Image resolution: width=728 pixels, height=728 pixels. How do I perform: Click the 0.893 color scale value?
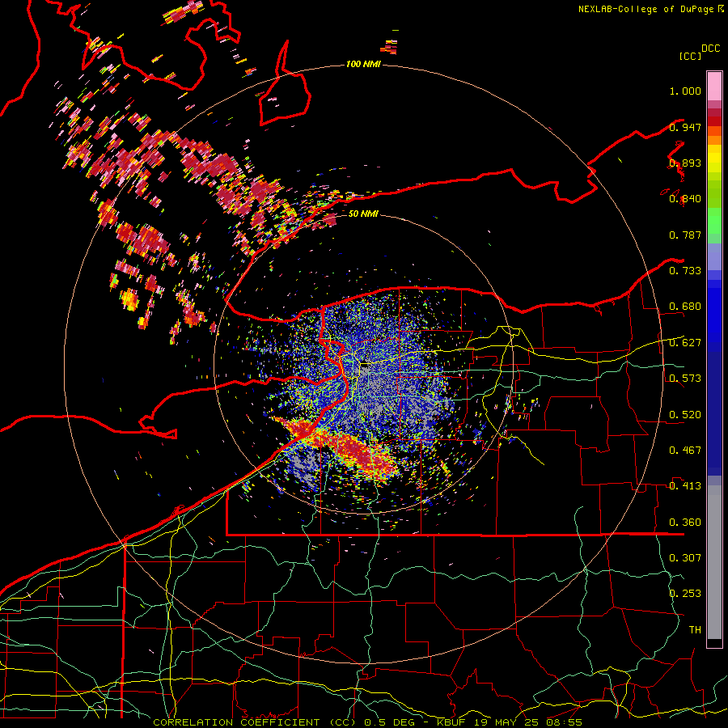685,163
